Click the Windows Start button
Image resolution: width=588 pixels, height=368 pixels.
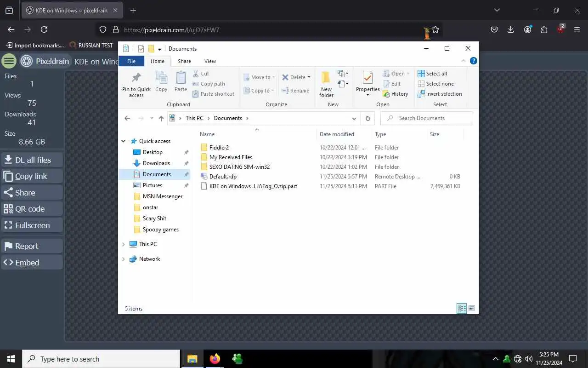[11, 359]
